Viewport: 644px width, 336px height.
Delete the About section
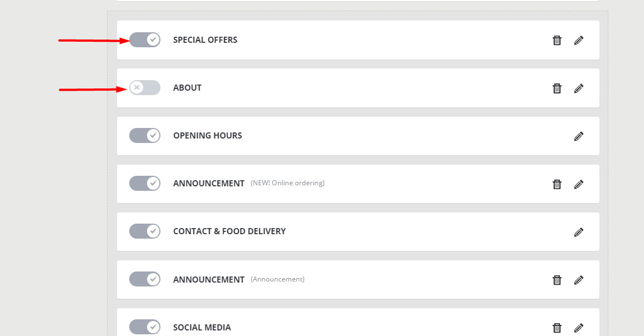(557, 88)
